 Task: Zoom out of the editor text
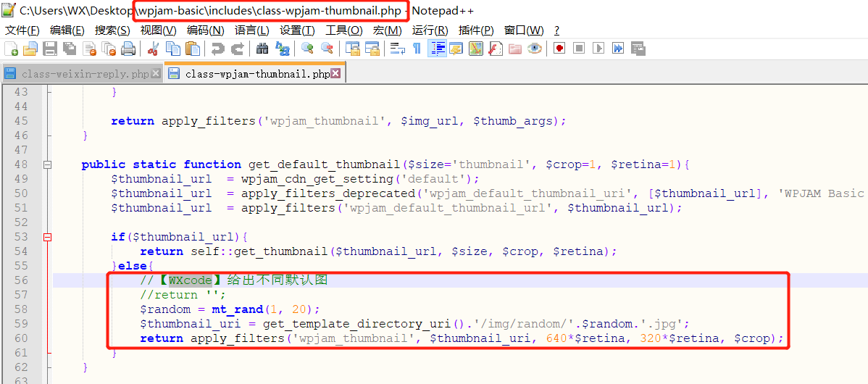(x=327, y=49)
